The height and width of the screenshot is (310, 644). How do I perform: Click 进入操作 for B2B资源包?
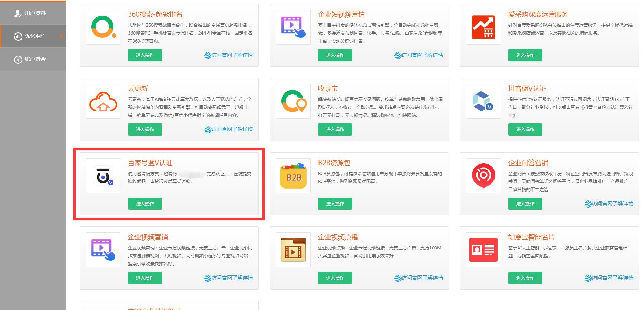(335, 203)
